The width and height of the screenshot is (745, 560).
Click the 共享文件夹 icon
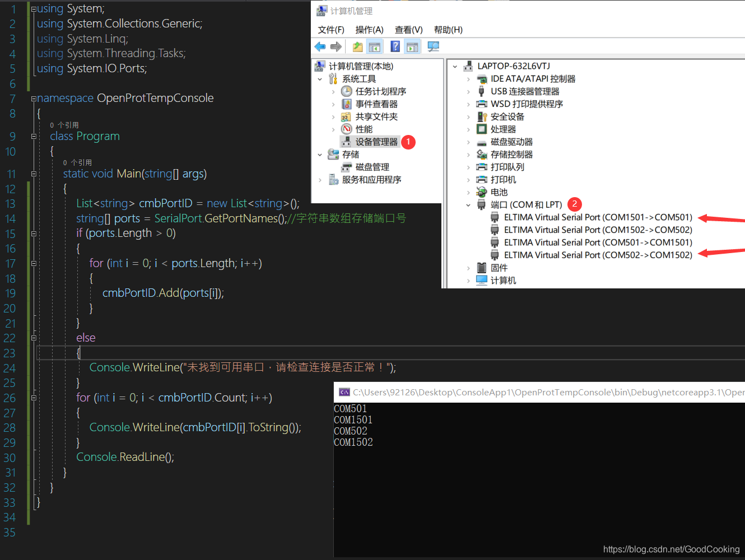347,116
